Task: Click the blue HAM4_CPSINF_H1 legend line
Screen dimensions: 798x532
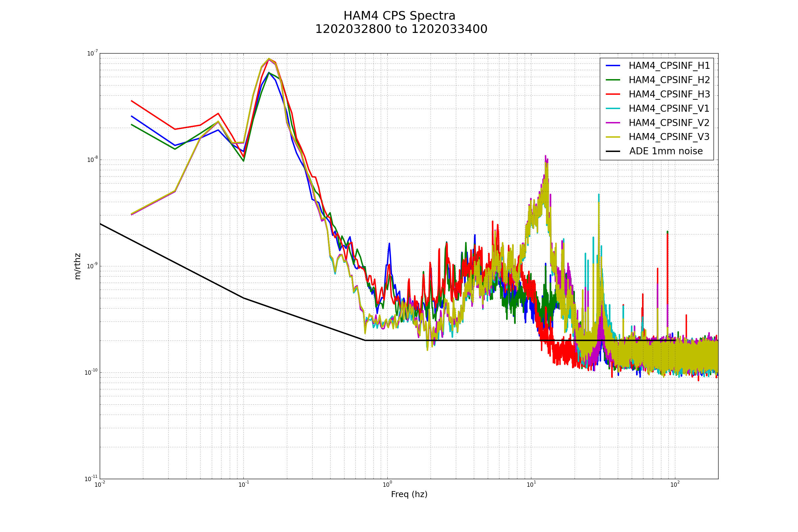Action: tap(613, 66)
